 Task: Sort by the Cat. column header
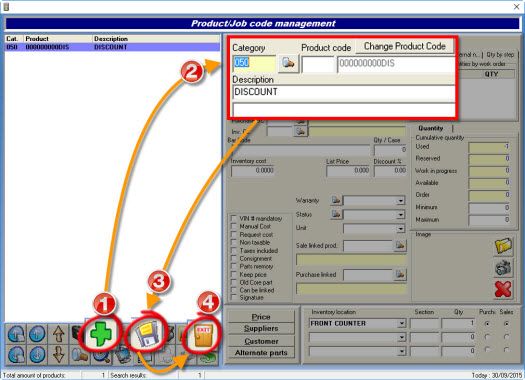tap(14, 39)
